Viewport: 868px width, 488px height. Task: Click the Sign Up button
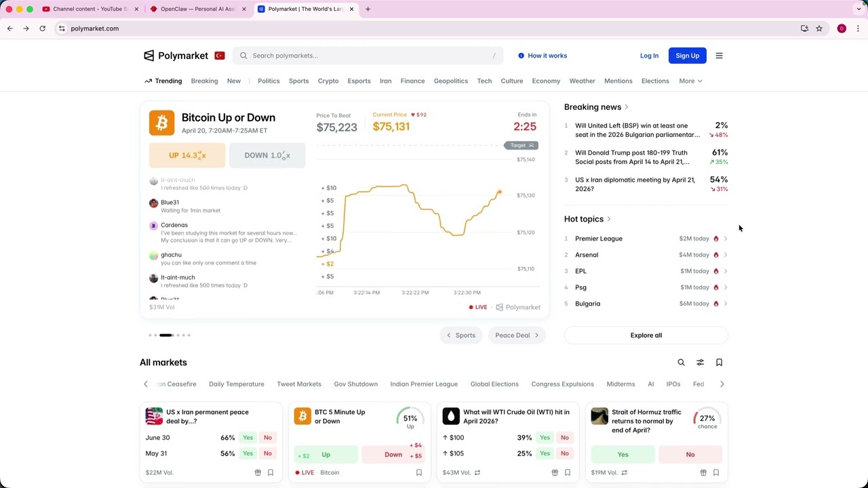click(687, 56)
